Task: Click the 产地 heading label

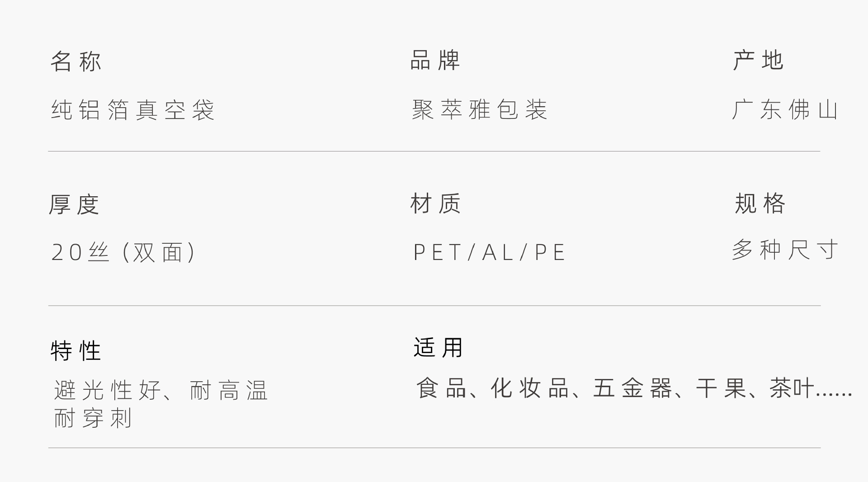Action: coord(758,60)
